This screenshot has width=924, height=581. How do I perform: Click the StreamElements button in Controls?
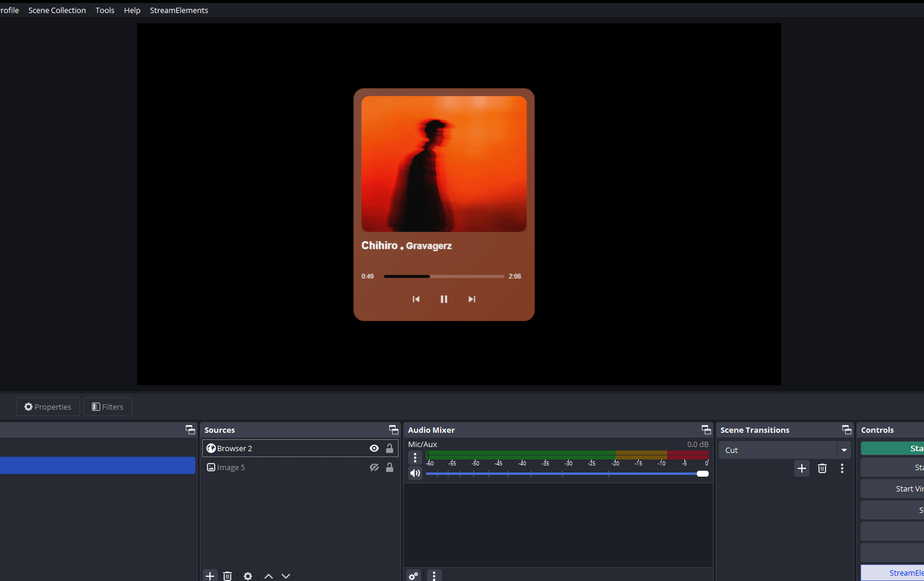tap(892, 573)
